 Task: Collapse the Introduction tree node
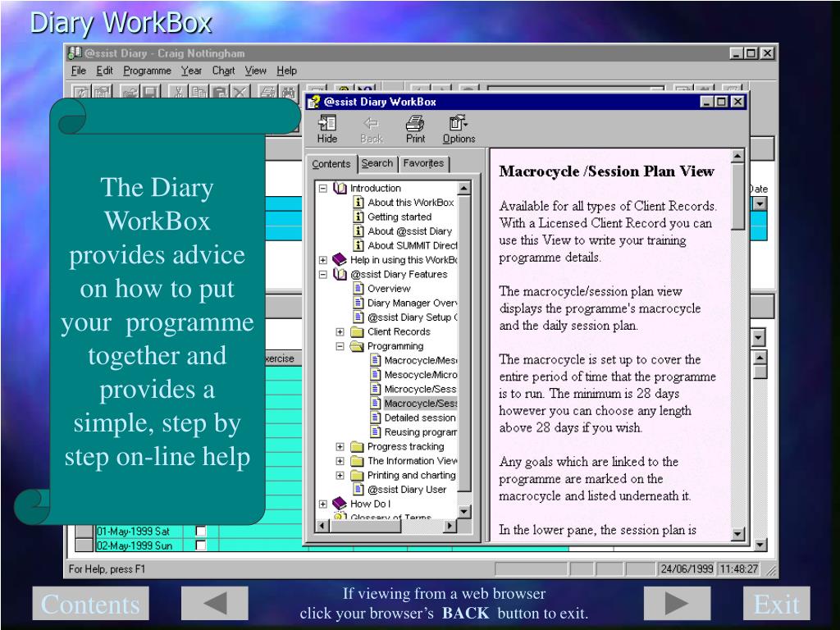click(322, 188)
